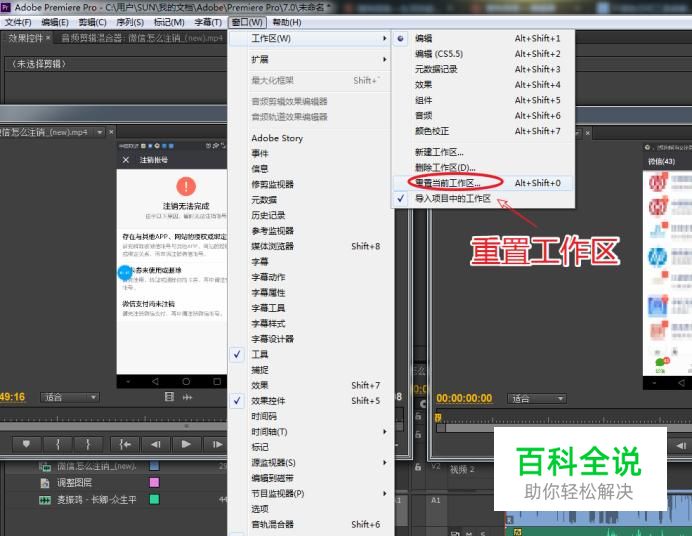Open the 字幕(T) menu
The width and height of the screenshot is (692, 536).
click(x=207, y=22)
